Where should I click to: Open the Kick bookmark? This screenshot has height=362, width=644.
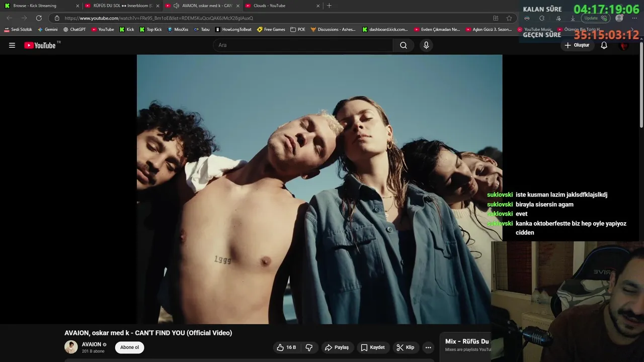click(127, 30)
